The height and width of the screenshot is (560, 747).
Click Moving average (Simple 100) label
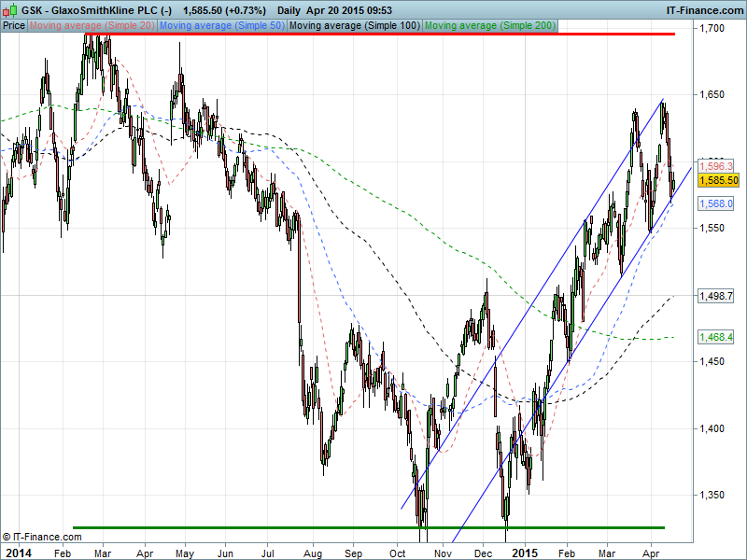click(354, 25)
